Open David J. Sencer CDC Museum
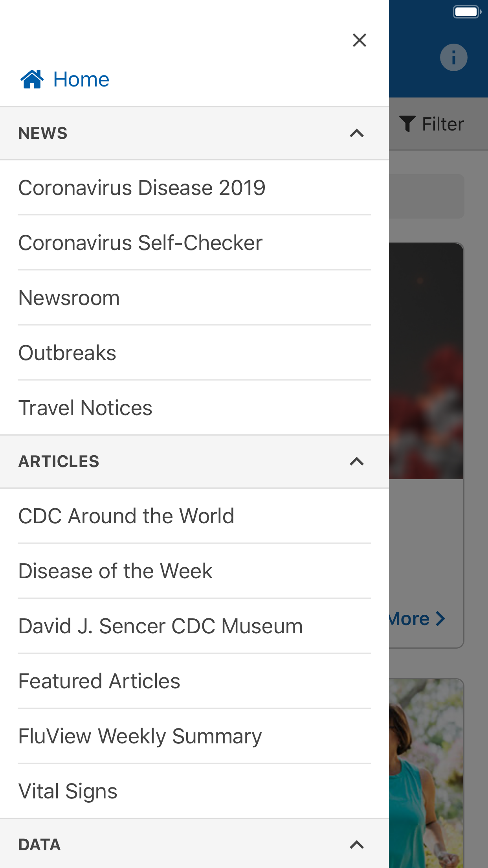Viewport: 488px width, 868px height. tap(160, 626)
